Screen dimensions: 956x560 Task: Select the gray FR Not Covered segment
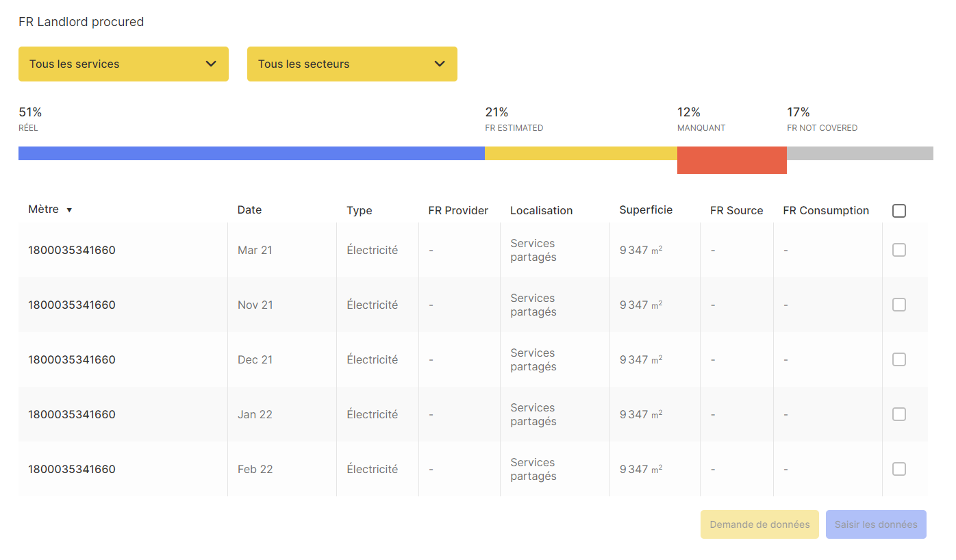859,153
